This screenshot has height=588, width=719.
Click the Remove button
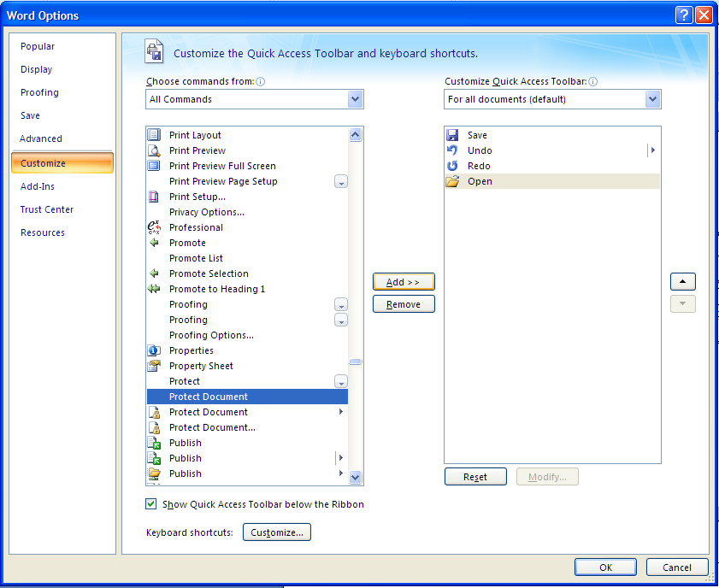[x=404, y=304]
